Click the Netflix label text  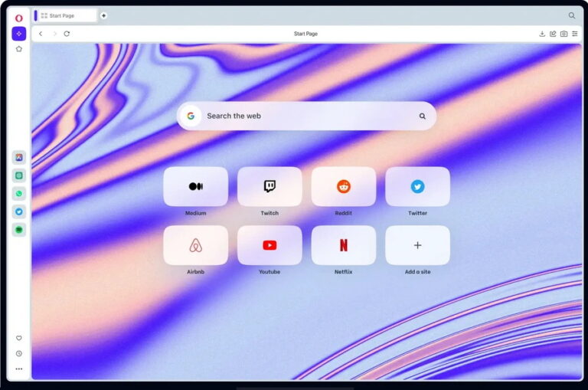point(344,272)
